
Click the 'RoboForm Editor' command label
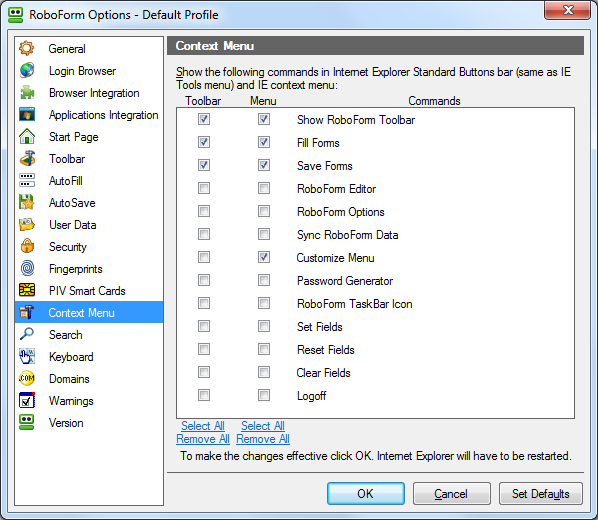click(336, 189)
